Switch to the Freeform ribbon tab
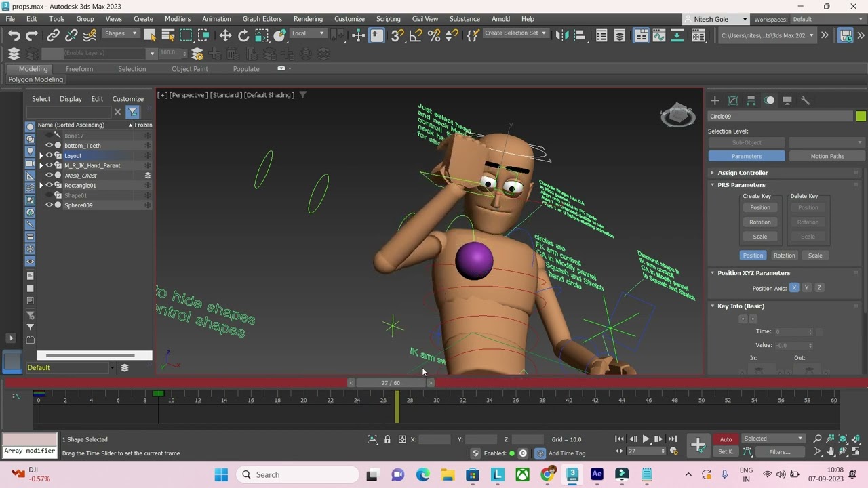868x488 pixels. pos(79,69)
